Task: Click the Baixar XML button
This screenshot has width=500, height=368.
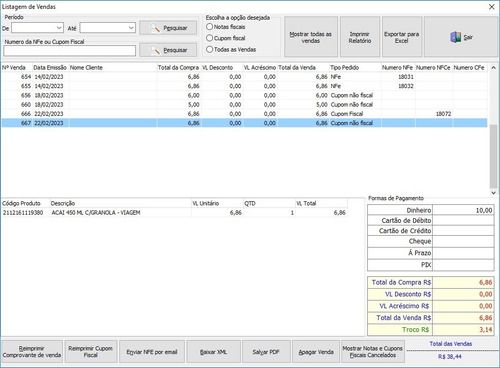Action: coord(213,352)
